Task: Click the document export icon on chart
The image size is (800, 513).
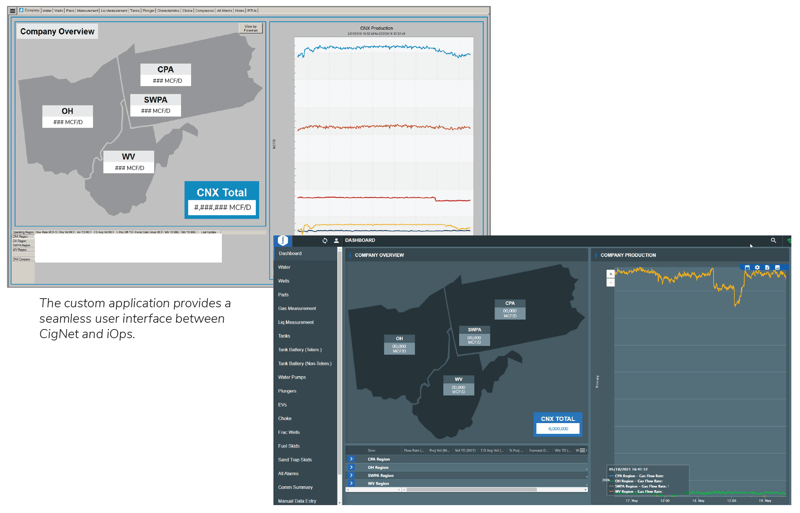Action: tap(767, 267)
